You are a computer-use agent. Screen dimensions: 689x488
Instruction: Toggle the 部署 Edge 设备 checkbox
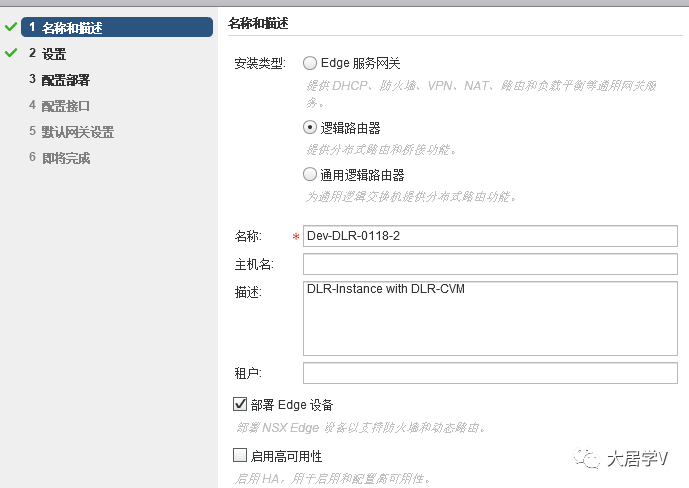240,404
